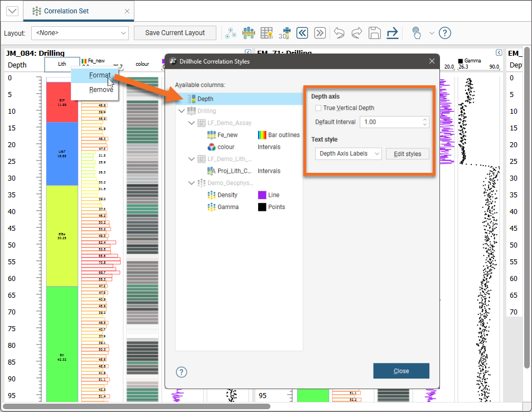Click the save disk icon in toolbar
The height and width of the screenshot is (412, 532).
[x=375, y=33]
